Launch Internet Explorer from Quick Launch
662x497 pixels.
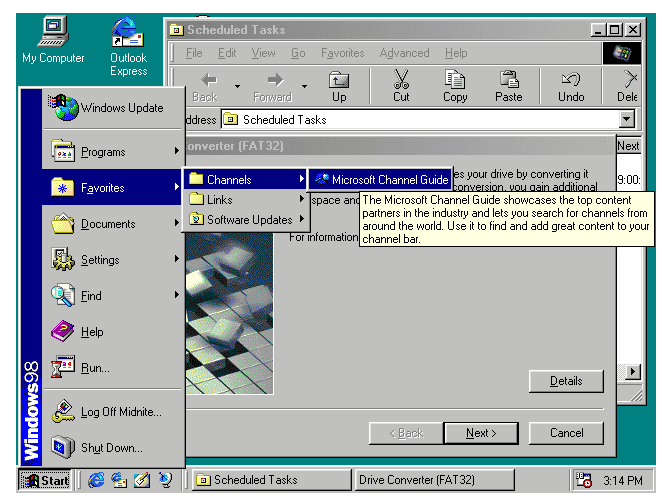point(96,481)
